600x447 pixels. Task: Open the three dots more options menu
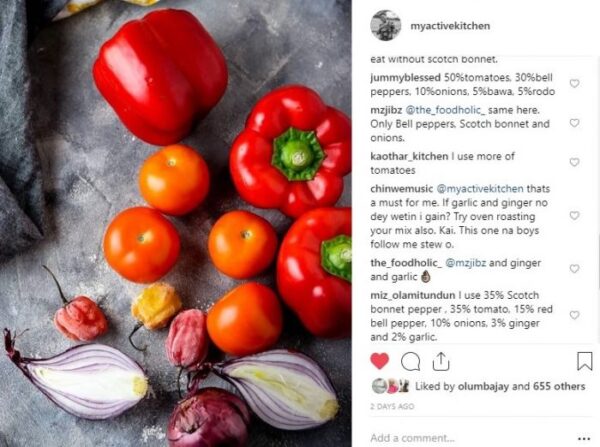click(x=584, y=438)
